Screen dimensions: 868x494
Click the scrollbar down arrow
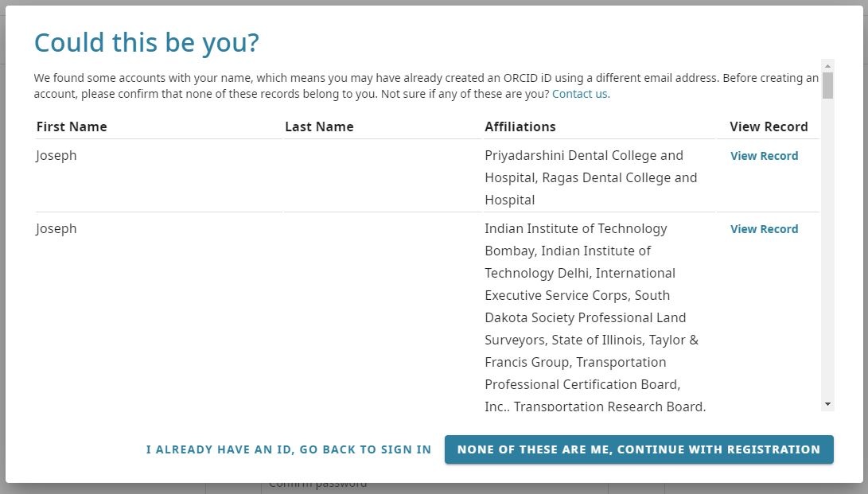[828, 404]
